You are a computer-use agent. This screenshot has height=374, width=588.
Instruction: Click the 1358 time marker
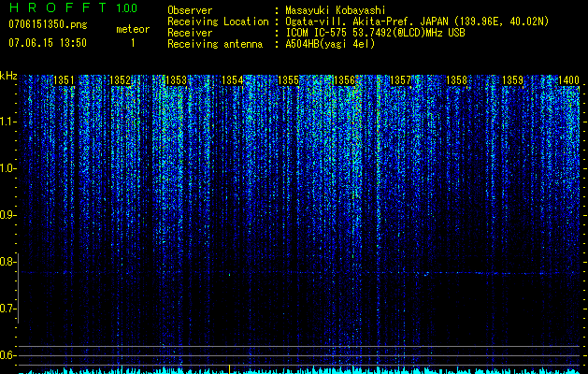coord(457,80)
